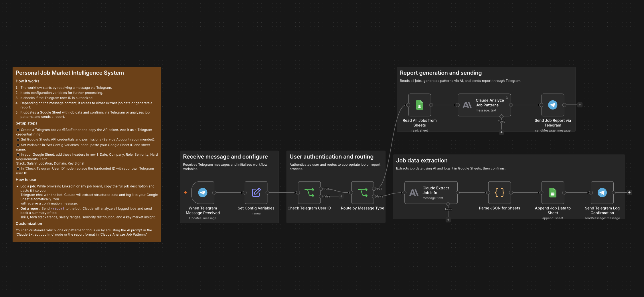Select the Personal Job Market Intelligence System title
Viewport: 644px width, 297px height.
pyautogui.click(x=70, y=73)
